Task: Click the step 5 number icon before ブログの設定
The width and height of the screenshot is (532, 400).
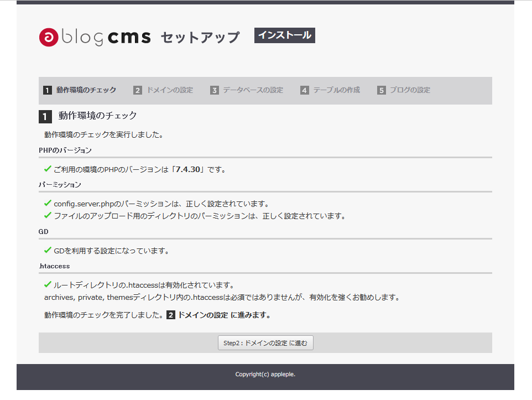Action: (382, 90)
